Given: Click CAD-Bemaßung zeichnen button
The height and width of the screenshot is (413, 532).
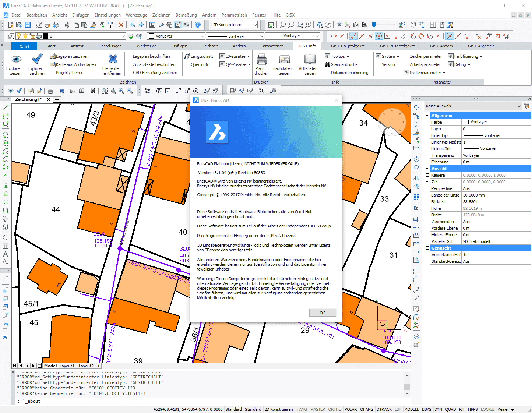Looking at the screenshot, I should [x=155, y=73].
